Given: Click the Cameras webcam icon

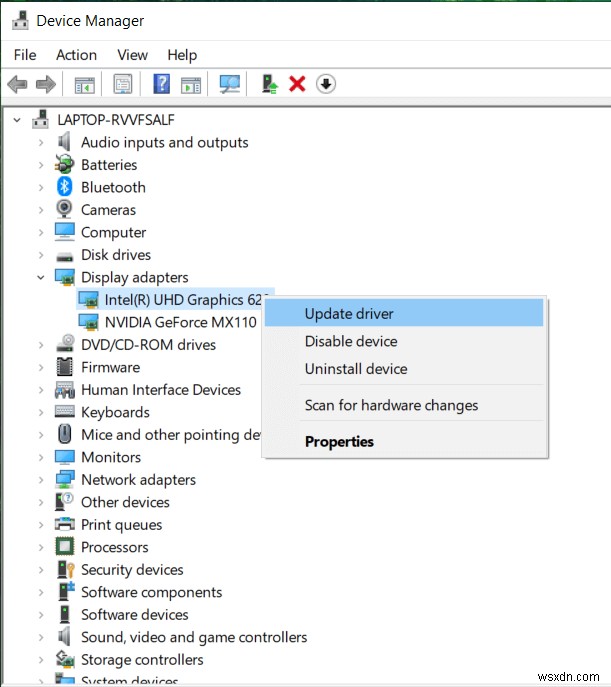Looking at the screenshot, I should click(64, 209).
